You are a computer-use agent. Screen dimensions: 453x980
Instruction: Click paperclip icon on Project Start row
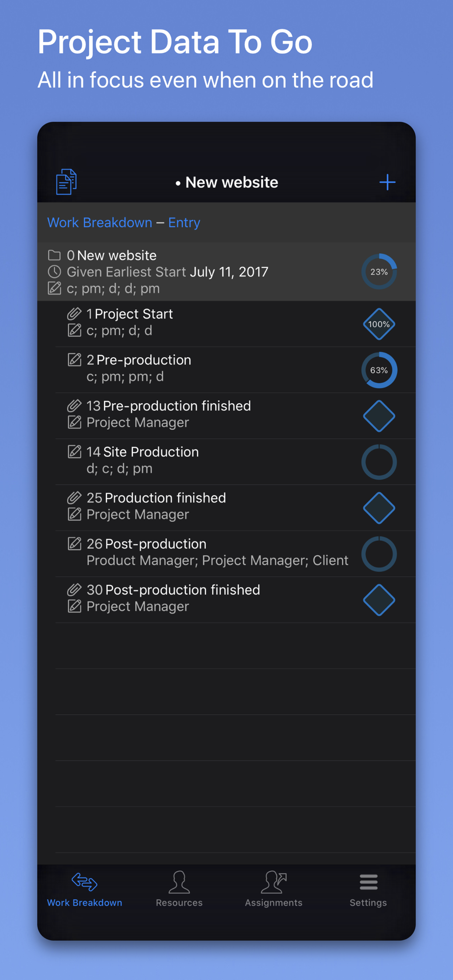[x=74, y=314]
